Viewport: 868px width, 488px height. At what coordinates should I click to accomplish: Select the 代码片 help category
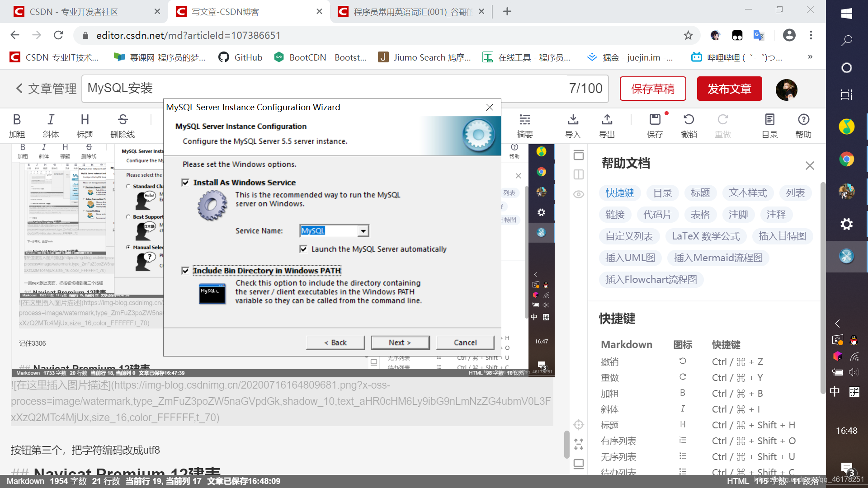(x=657, y=215)
